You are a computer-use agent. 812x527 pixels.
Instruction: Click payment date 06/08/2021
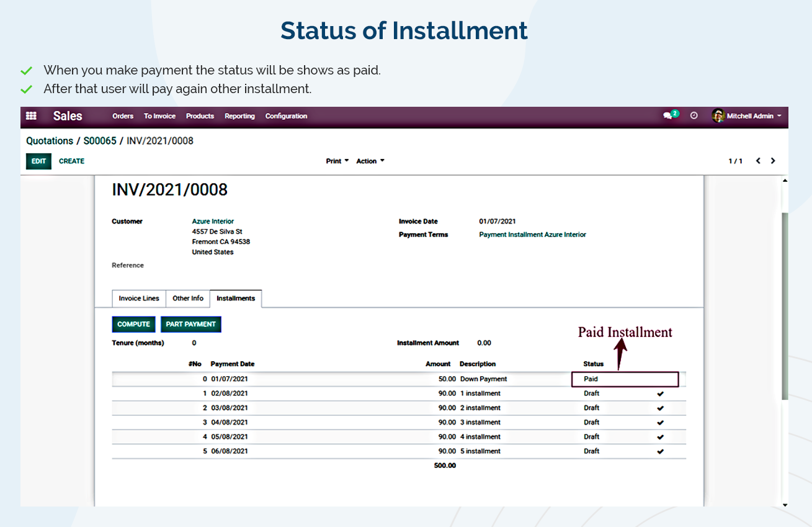point(230,452)
